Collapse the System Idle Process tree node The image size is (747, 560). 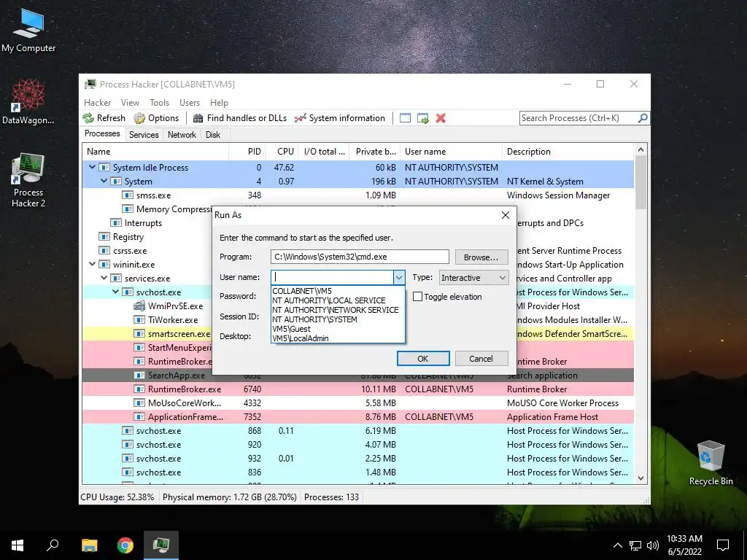93,167
